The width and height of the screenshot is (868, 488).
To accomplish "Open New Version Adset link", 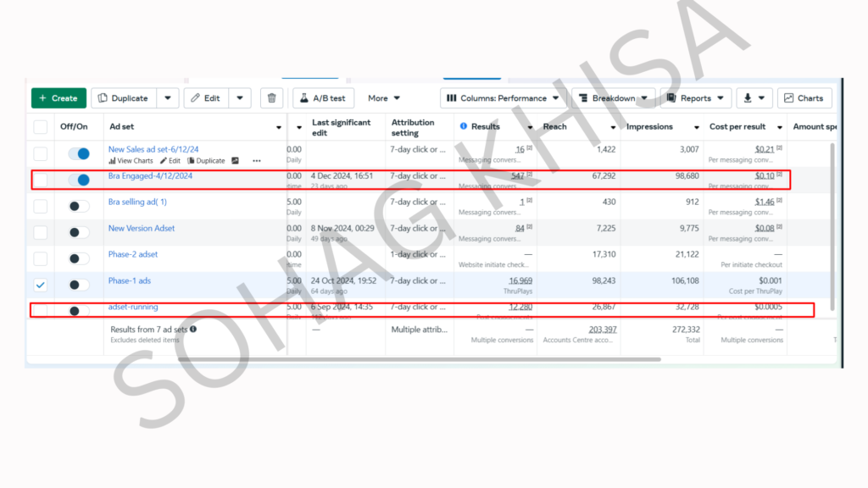I will [142, 228].
